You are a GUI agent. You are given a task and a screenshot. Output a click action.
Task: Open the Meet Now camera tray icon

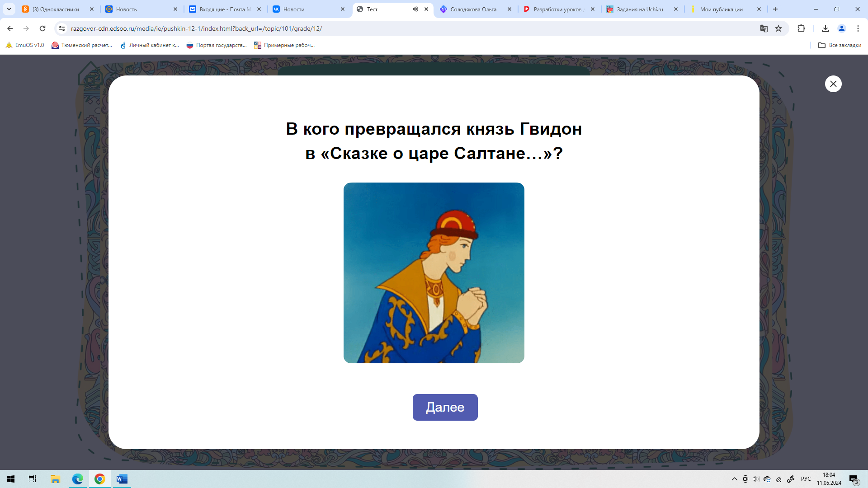pos(745,479)
